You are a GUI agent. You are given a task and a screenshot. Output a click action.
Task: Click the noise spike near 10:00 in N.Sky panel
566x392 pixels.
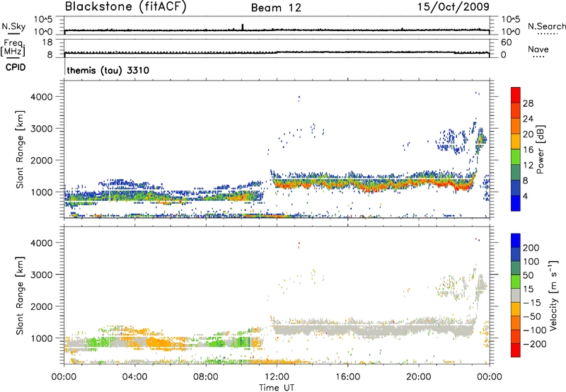tap(243, 27)
